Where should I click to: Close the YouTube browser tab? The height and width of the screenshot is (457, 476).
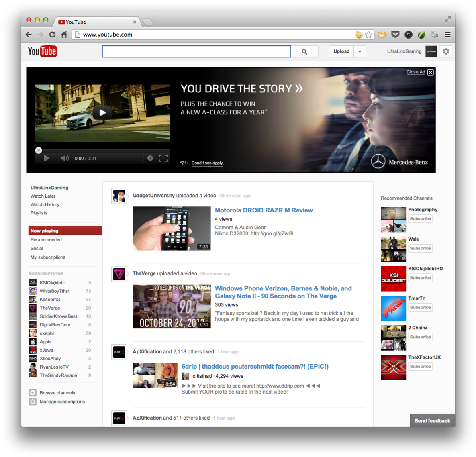[x=135, y=22]
